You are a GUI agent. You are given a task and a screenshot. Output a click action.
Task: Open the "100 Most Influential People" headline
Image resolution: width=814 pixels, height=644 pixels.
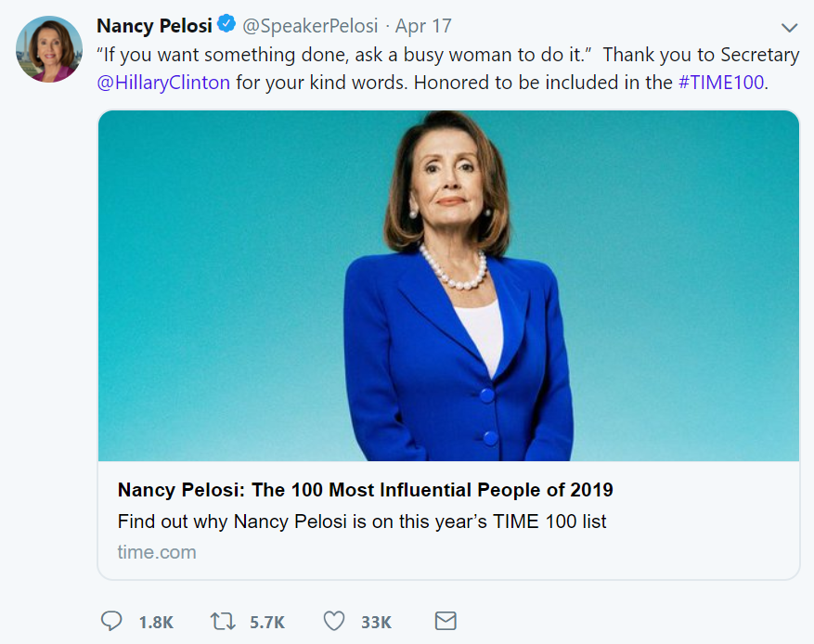click(365, 490)
